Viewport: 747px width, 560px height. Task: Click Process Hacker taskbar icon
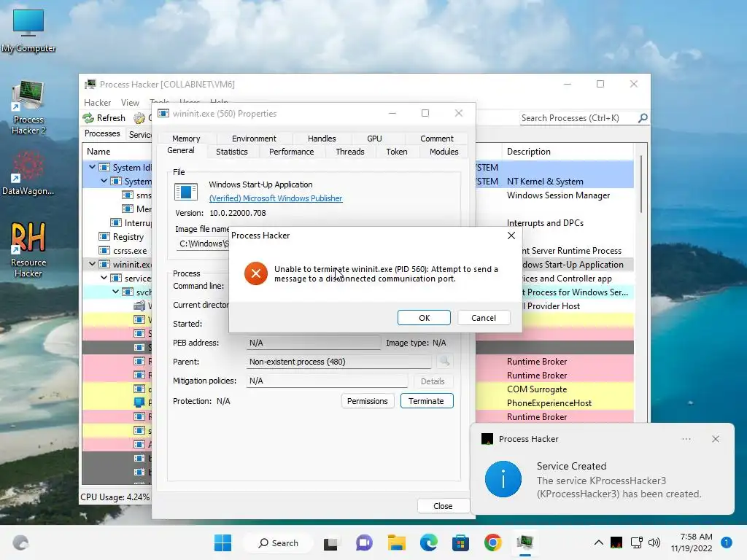[x=525, y=542]
